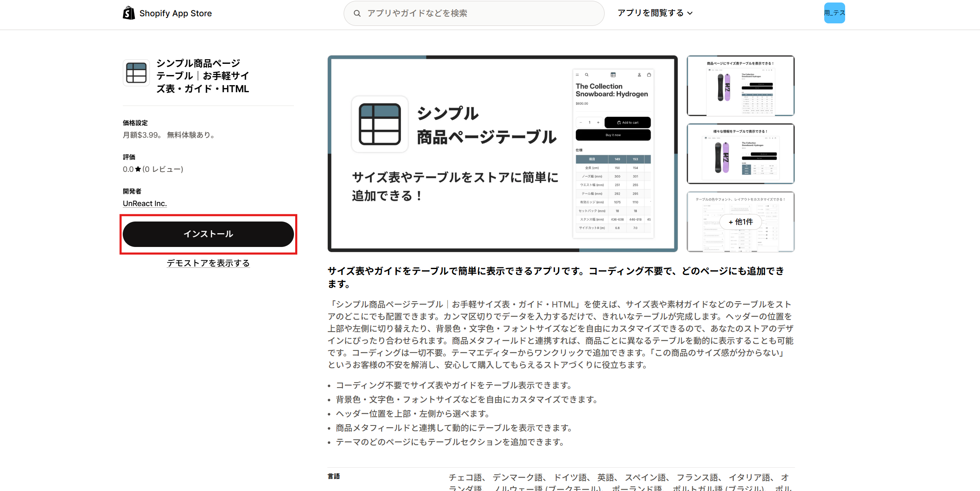Image resolution: width=980 pixels, height=491 pixels.
Task: Open thumbnail 商品ページにサイズ表テーブルを表示できる
Action: coord(740,86)
